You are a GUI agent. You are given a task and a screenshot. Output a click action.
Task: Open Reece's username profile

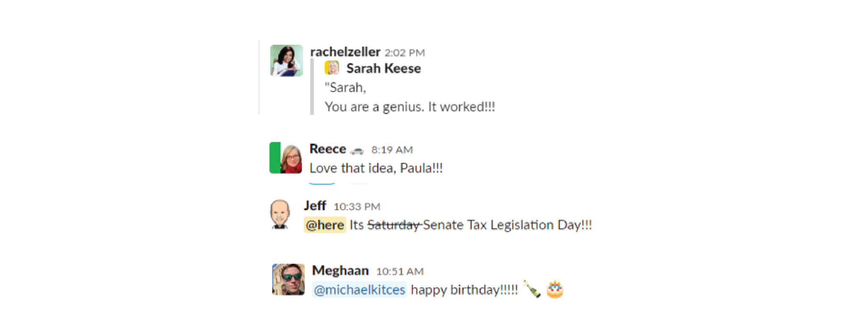click(x=328, y=149)
